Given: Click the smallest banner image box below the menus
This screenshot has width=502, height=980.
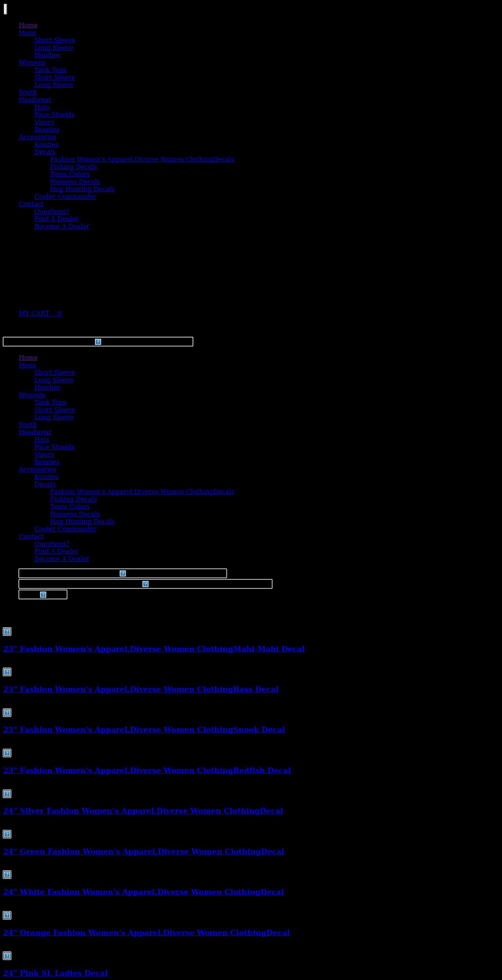Looking at the screenshot, I should coord(43,594).
